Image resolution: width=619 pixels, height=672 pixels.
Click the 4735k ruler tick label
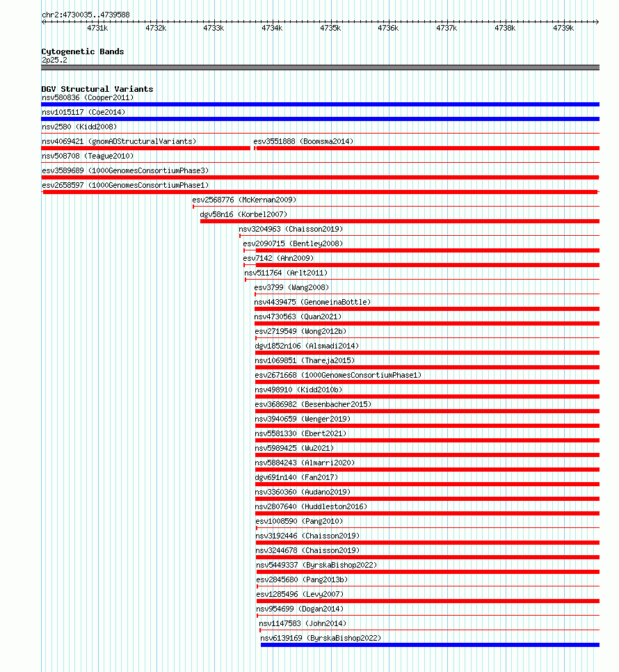[x=330, y=28]
